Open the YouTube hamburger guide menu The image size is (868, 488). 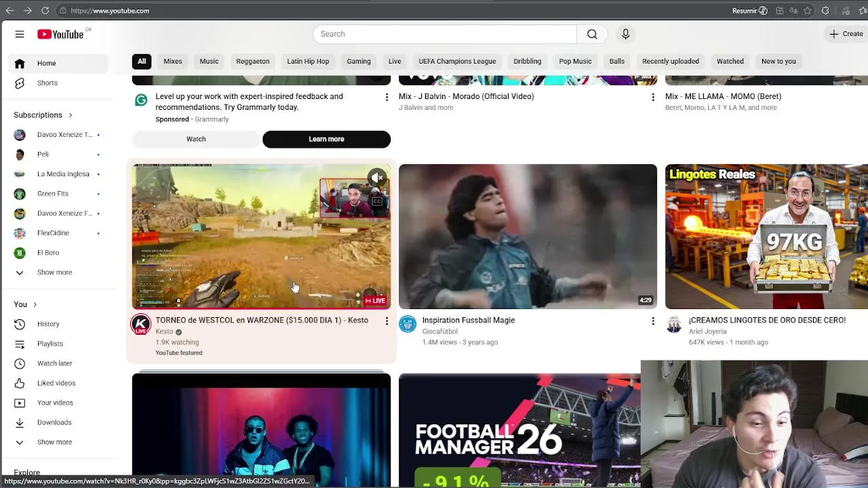20,34
